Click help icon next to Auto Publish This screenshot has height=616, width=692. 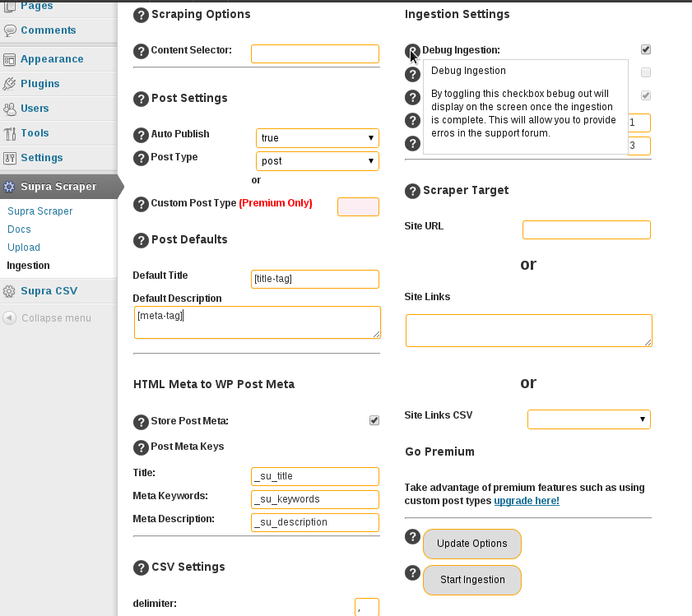tap(141, 135)
